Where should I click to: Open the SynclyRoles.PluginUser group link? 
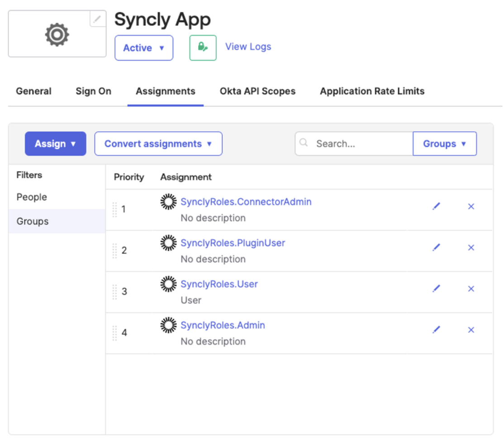[x=233, y=243]
